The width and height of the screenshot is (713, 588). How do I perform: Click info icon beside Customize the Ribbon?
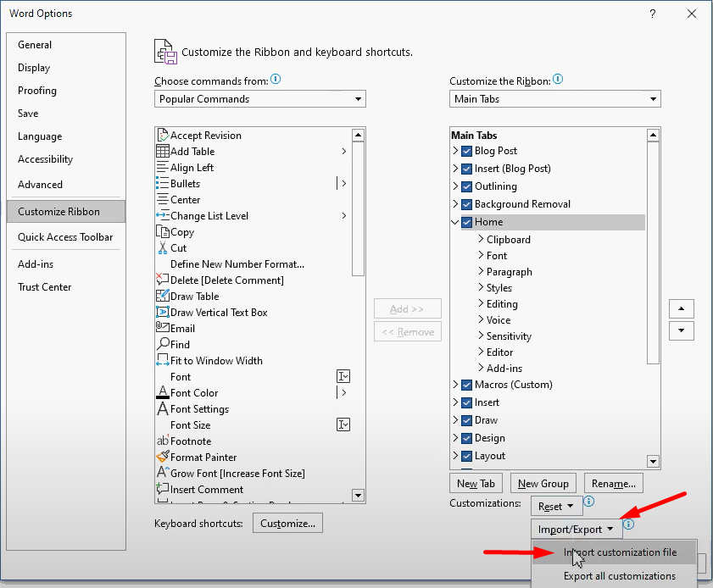[558, 79]
